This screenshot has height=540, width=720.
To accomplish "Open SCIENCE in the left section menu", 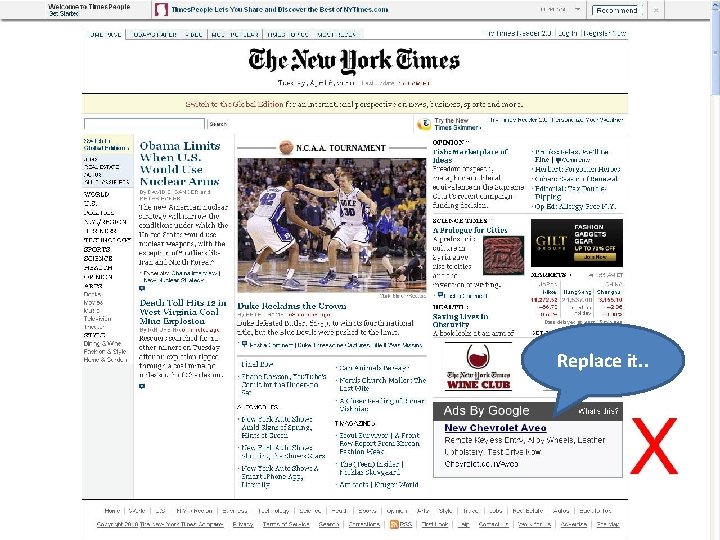I will [98, 259].
